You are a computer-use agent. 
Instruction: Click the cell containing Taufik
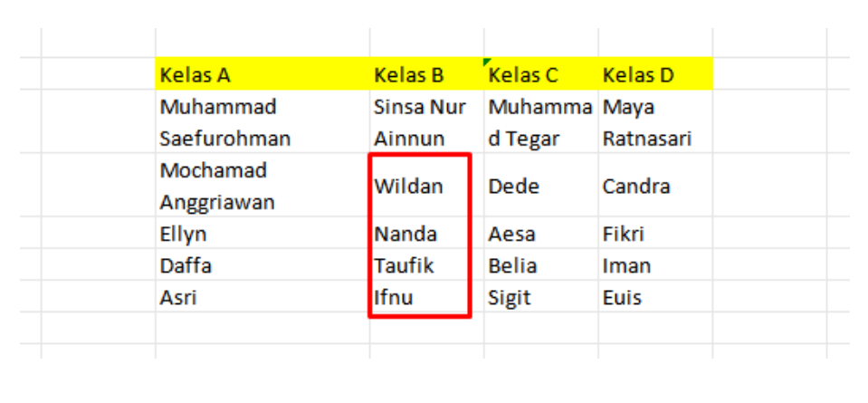coord(420,266)
